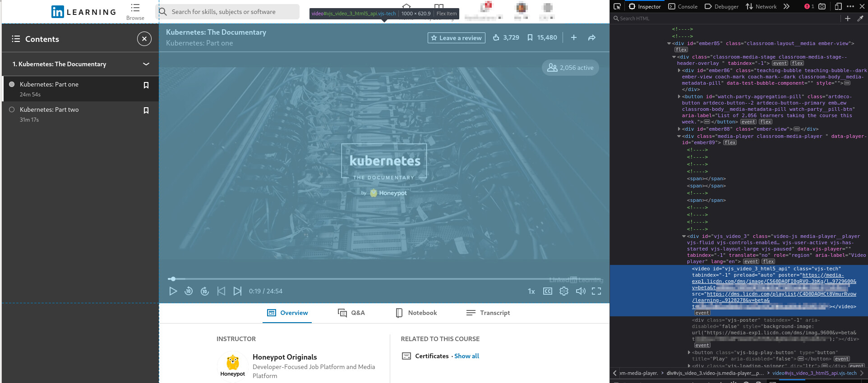Save course using bookmark count icon
Screen dimensions: 868x383
[530, 37]
